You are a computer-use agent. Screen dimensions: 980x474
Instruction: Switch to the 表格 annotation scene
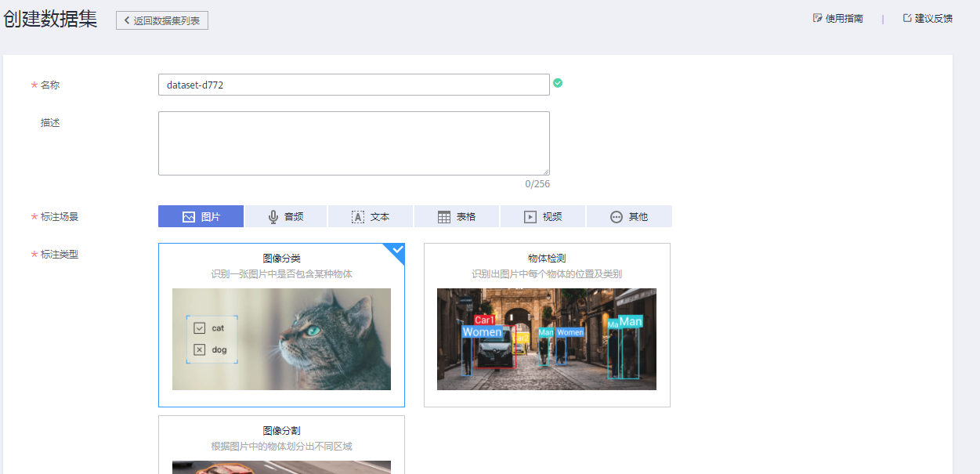(457, 216)
